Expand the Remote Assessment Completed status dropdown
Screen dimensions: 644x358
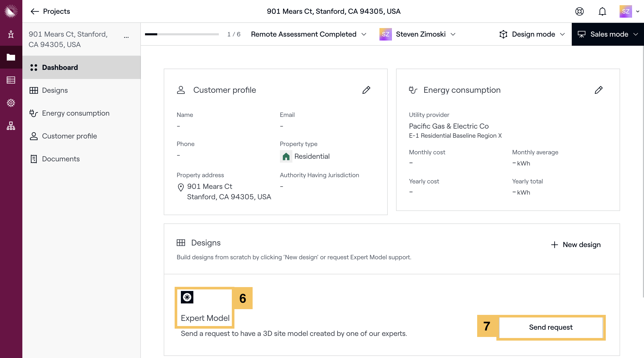[308, 34]
